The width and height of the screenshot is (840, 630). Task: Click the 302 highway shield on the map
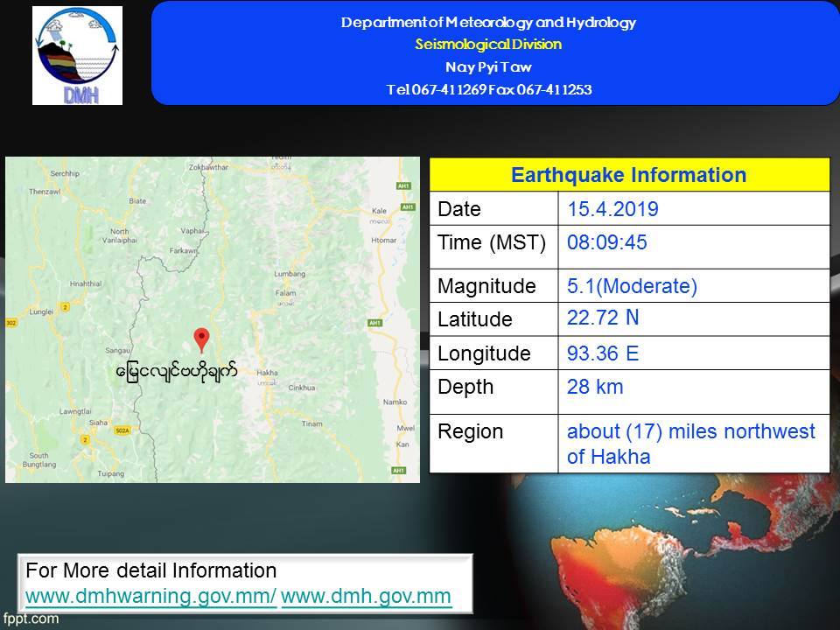pos(10,323)
